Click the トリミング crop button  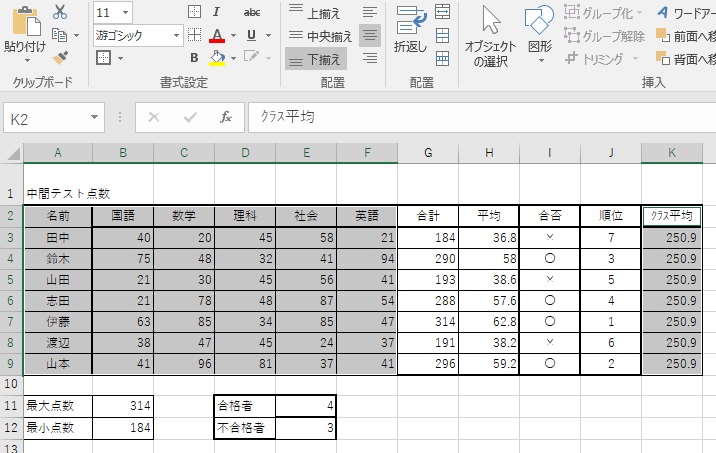click(601, 58)
